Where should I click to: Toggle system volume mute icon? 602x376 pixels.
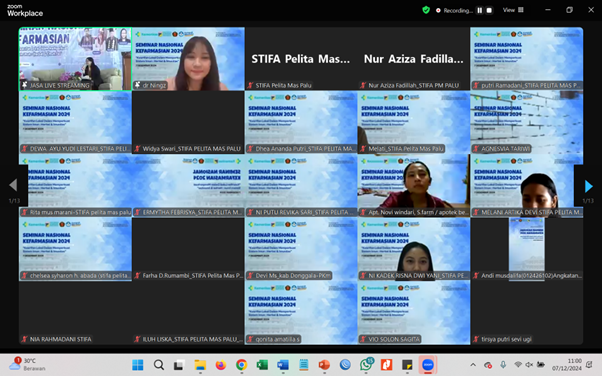pos(529,364)
